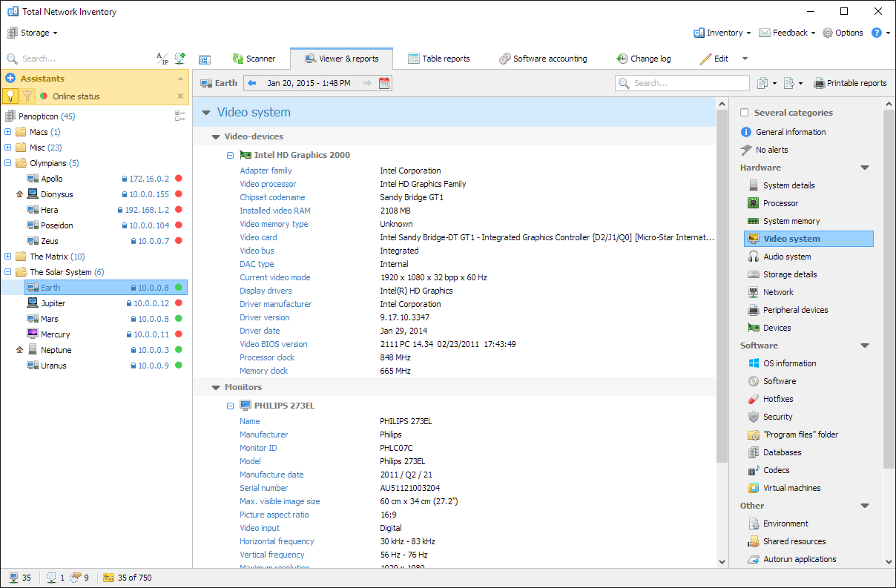Check the Several categories checkbox

(744, 112)
